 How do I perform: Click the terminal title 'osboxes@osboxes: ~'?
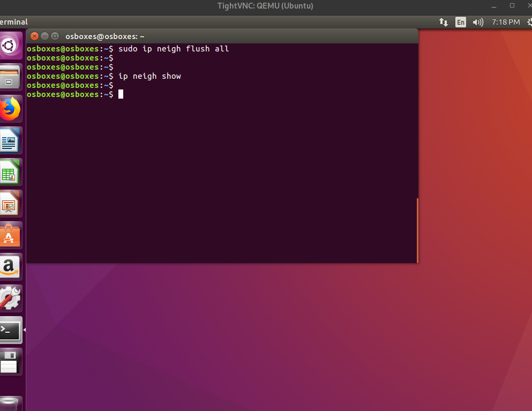(105, 36)
